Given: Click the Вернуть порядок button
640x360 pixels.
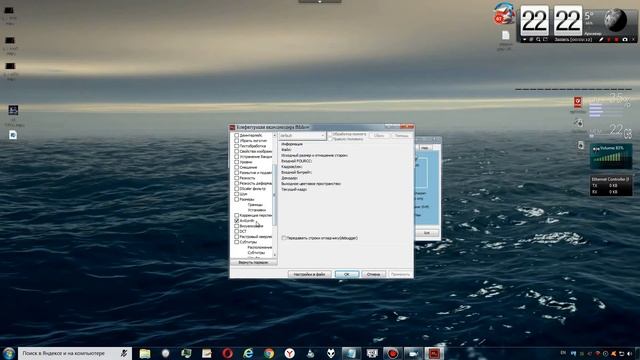Looking at the screenshot, I should pyautogui.click(x=253, y=262).
